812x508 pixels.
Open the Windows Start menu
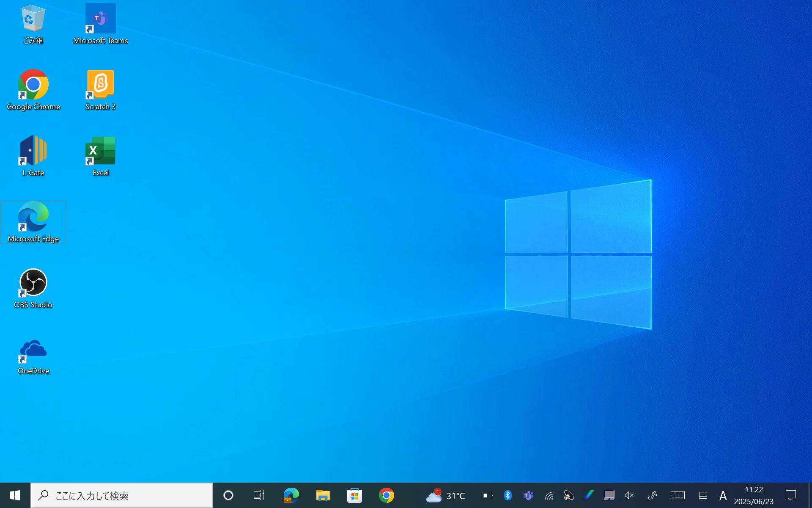[15, 495]
